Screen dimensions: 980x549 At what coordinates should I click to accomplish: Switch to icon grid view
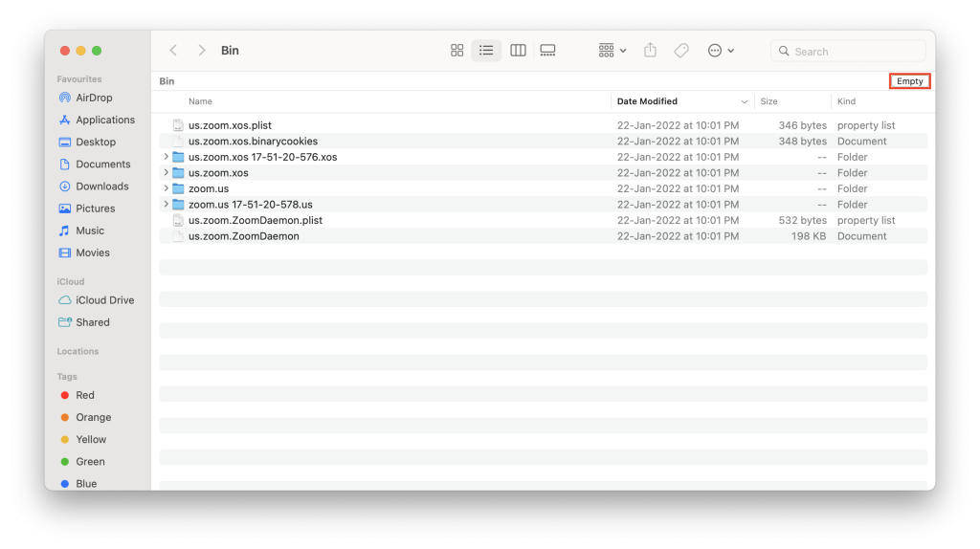click(457, 51)
